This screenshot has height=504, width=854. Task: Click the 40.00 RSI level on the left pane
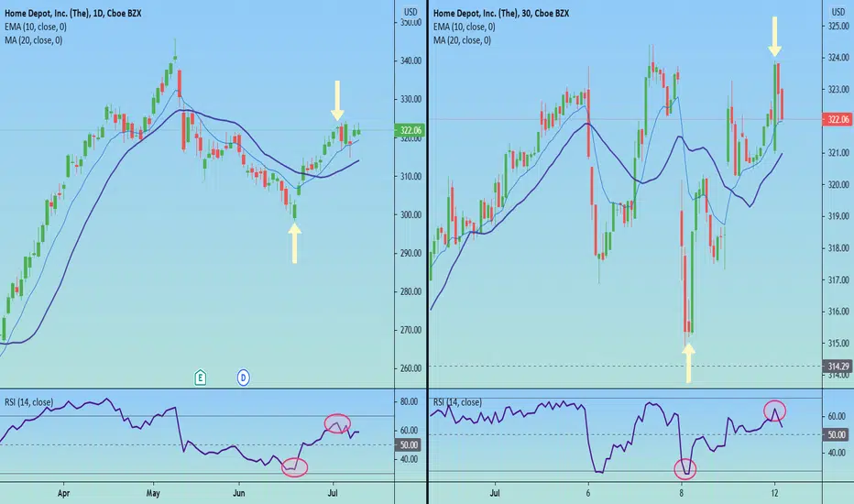(409, 459)
